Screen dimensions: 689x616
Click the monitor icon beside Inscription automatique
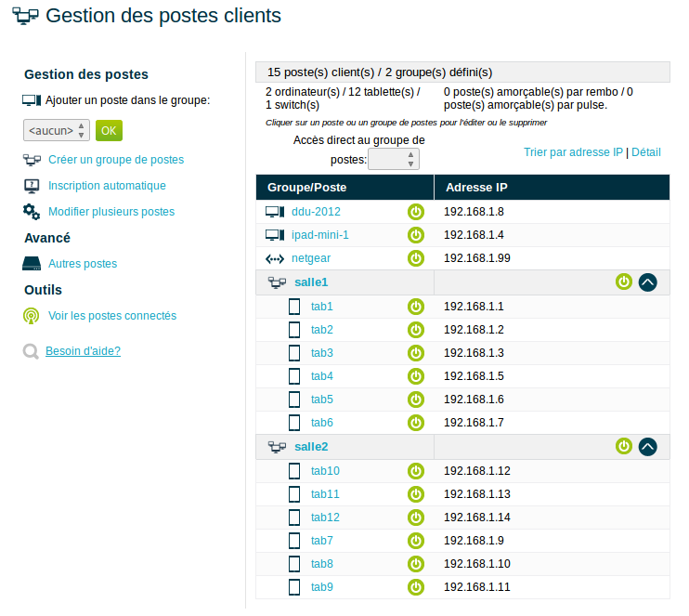(32, 186)
